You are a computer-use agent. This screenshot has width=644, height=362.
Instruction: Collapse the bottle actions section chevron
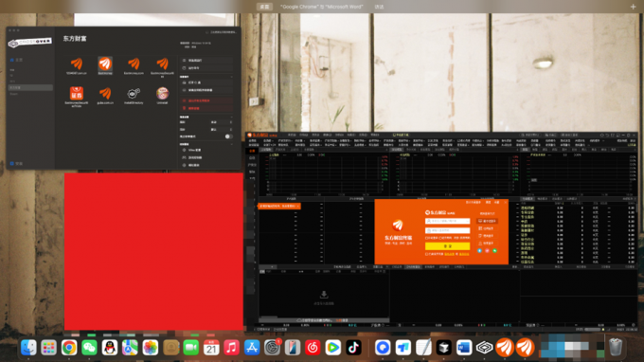[x=231, y=77]
